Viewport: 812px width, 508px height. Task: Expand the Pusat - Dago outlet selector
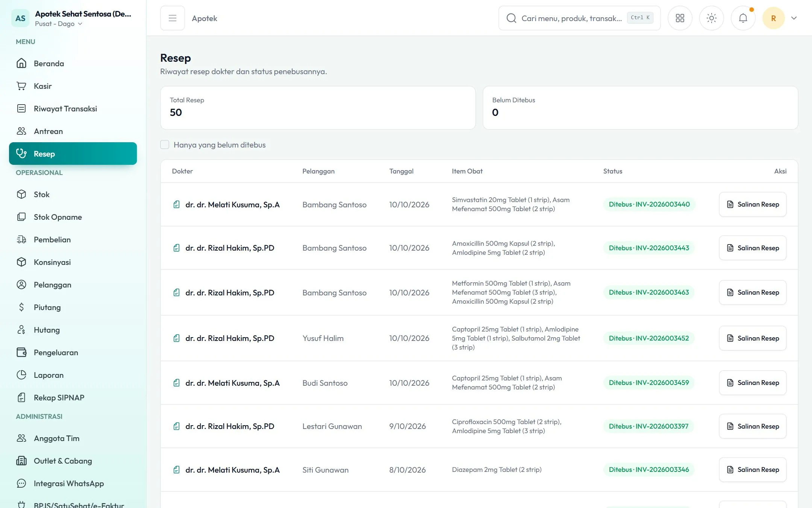pos(59,24)
